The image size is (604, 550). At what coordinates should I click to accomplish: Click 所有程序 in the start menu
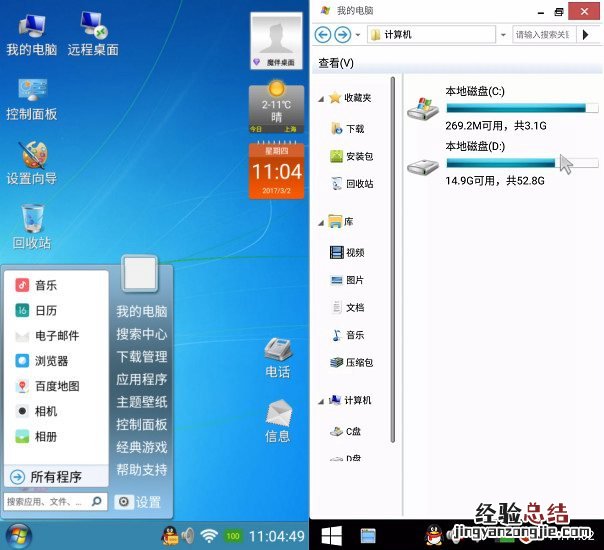(x=56, y=476)
